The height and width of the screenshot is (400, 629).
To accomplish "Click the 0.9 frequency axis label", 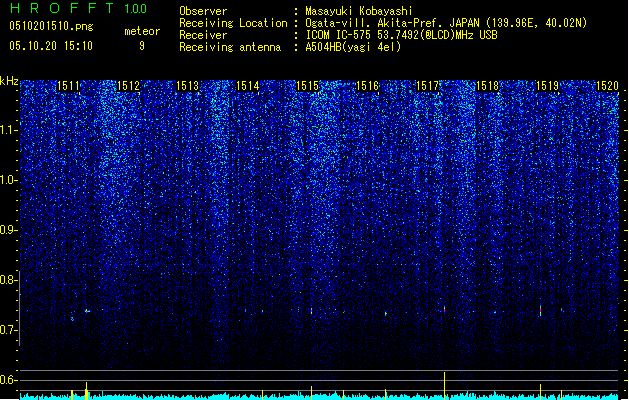I will click(x=8, y=230).
